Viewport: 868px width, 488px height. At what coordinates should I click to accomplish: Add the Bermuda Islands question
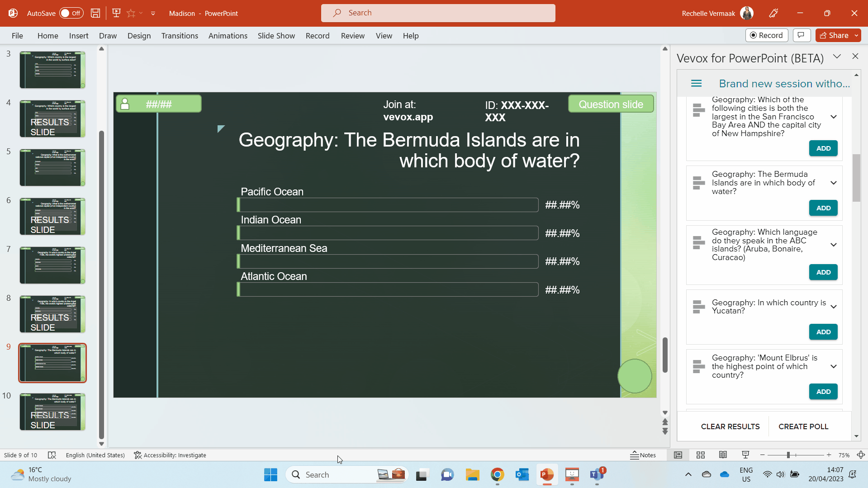coord(823,208)
